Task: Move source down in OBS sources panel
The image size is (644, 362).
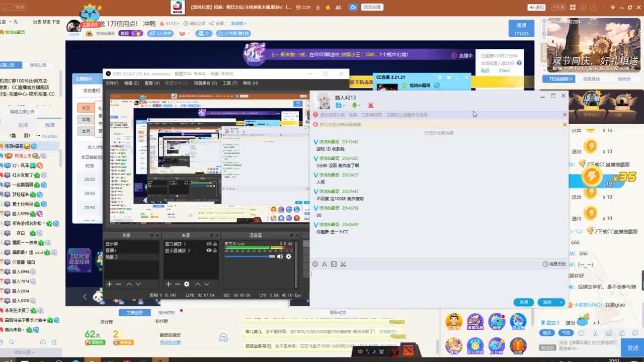Action: click(x=206, y=284)
